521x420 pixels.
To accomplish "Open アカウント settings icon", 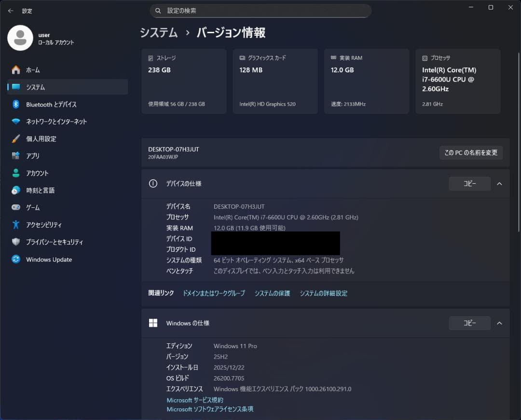I will click(x=15, y=173).
